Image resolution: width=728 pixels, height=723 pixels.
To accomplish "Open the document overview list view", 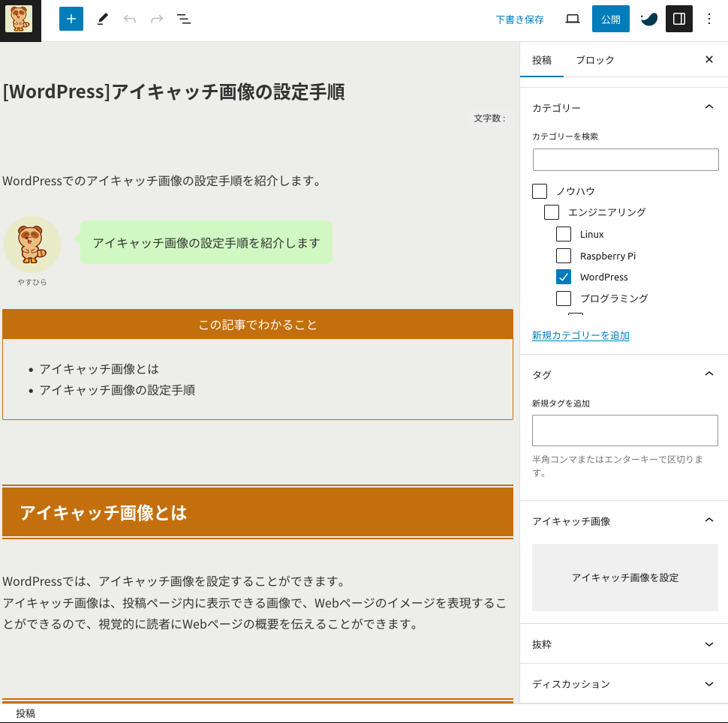I will tap(184, 19).
